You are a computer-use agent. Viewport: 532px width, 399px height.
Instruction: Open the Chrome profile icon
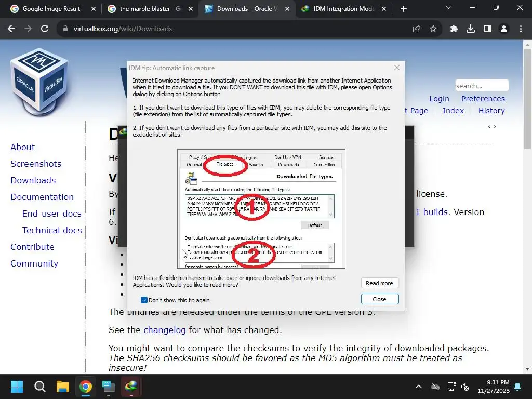(504, 29)
